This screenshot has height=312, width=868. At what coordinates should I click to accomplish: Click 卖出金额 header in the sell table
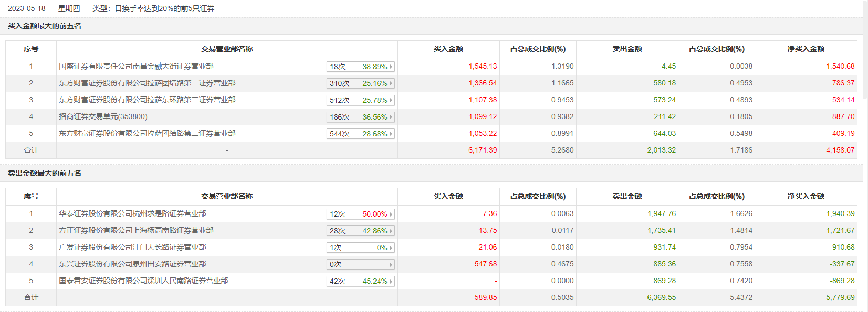click(x=627, y=196)
